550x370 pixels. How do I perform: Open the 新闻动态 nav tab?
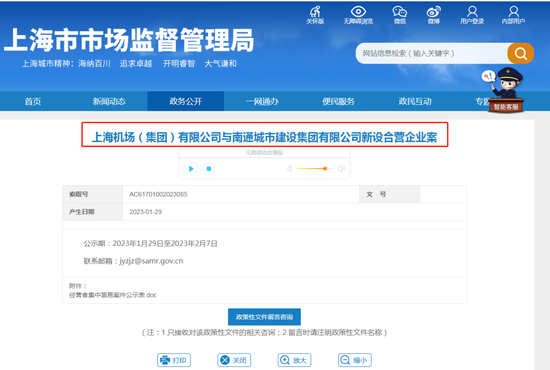point(109,101)
